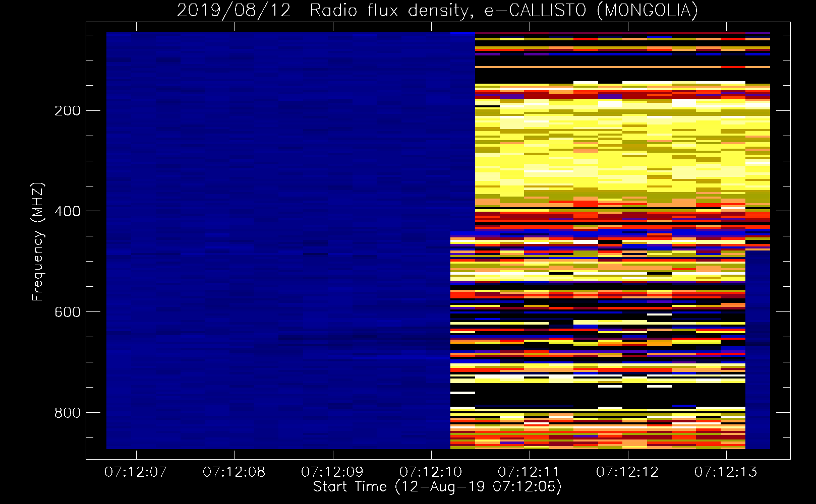Click the 07:12:12 time tick label

pos(627,472)
